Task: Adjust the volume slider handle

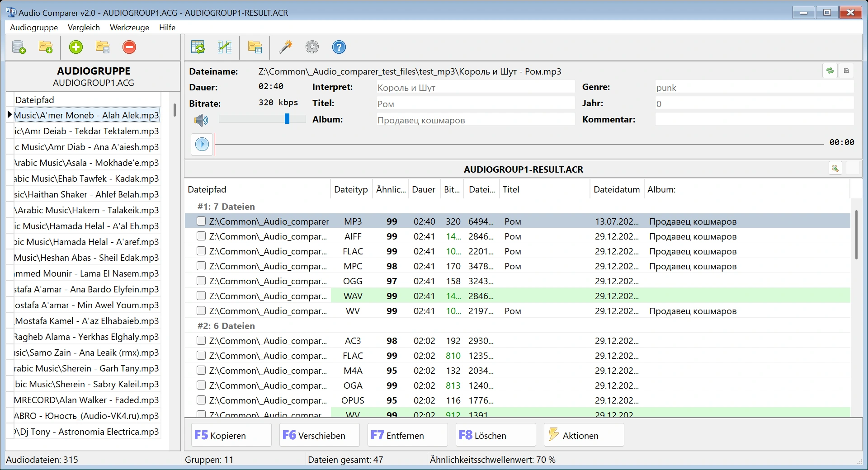Action: (287, 119)
